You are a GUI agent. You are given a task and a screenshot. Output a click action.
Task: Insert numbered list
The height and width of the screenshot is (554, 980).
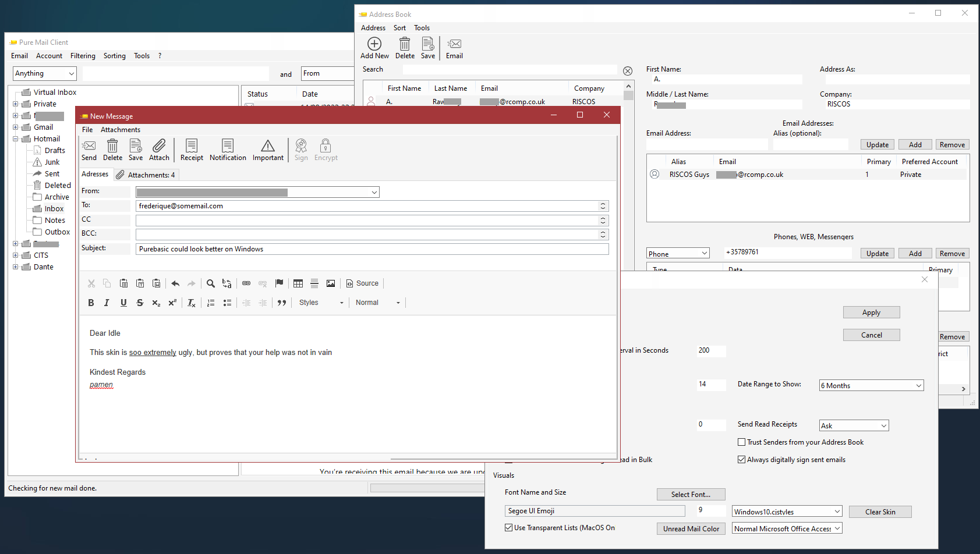pos(211,303)
